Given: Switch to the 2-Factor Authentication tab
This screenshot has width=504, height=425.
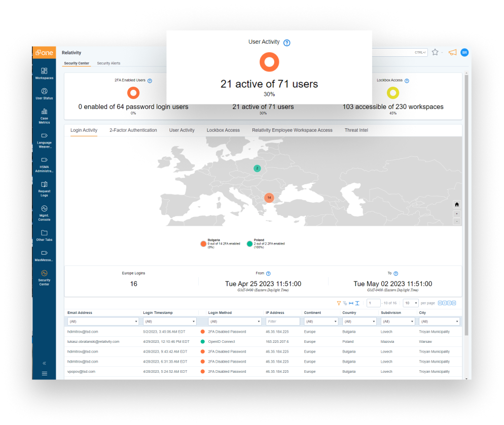Looking at the screenshot, I should pyautogui.click(x=133, y=130).
